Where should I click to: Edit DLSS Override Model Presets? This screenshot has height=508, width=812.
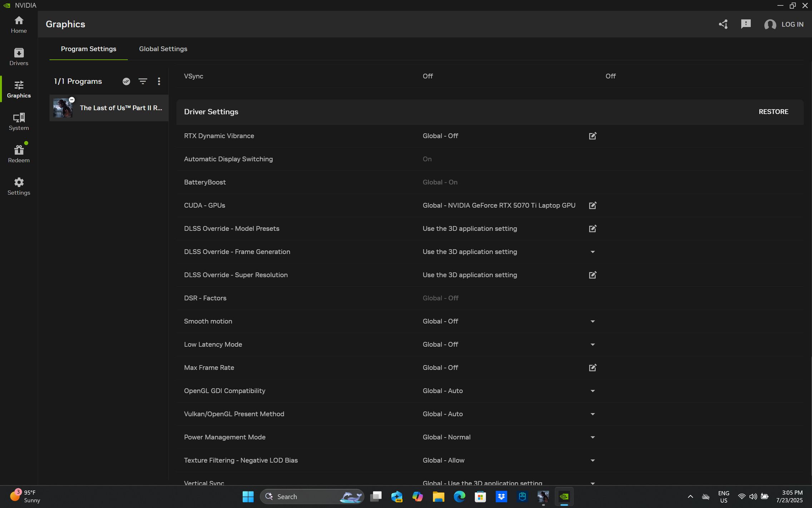click(x=593, y=229)
